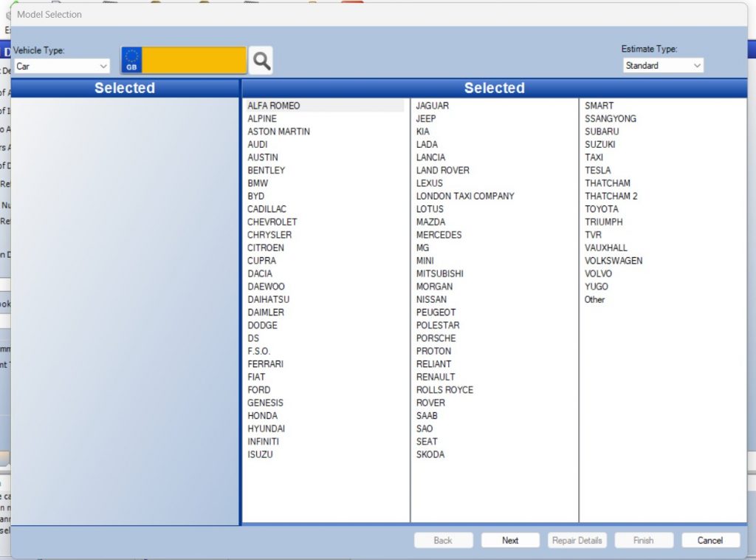The height and width of the screenshot is (560, 756).
Task: Choose FERRARI in the list
Action: coord(265,364)
